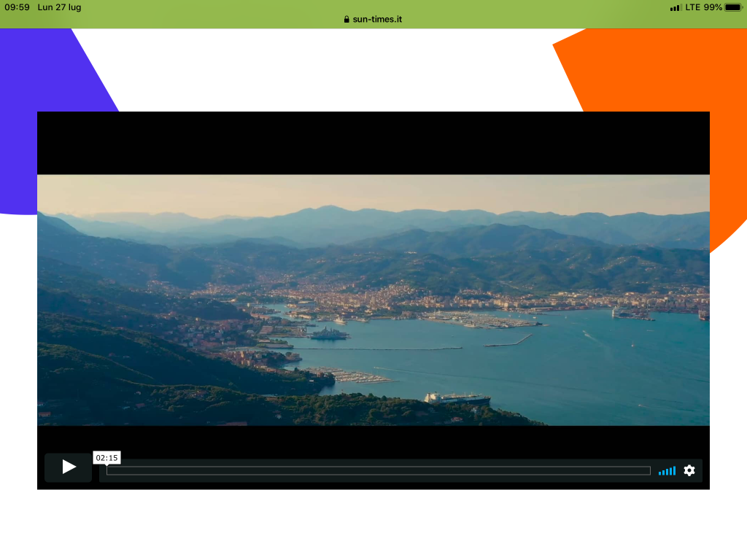747x560 pixels.
Task: Tap the LTE network indicator
Action: [x=692, y=7]
